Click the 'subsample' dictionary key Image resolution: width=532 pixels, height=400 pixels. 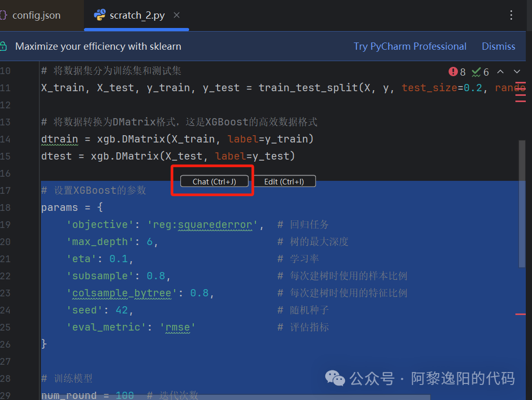100,276
